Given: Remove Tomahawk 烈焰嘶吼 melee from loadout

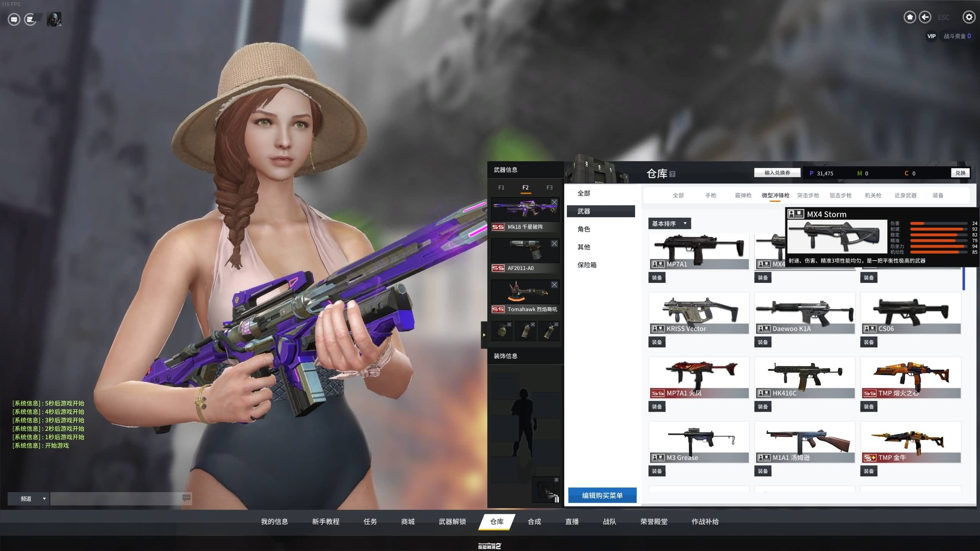Looking at the screenshot, I should (x=554, y=285).
